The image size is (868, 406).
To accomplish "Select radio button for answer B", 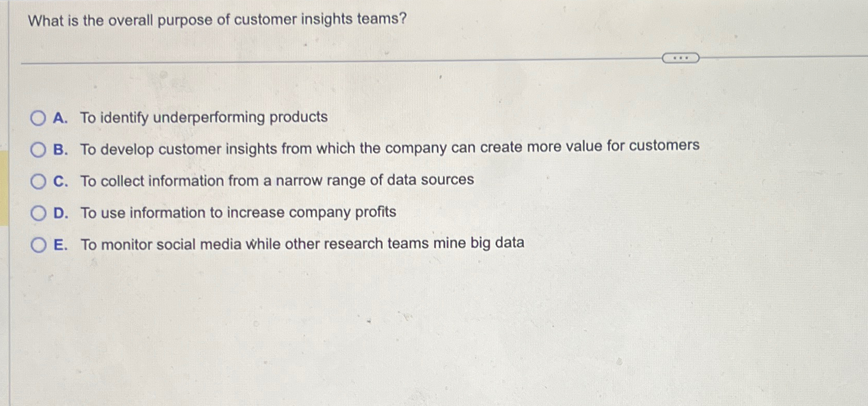I will pyautogui.click(x=38, y=150).
